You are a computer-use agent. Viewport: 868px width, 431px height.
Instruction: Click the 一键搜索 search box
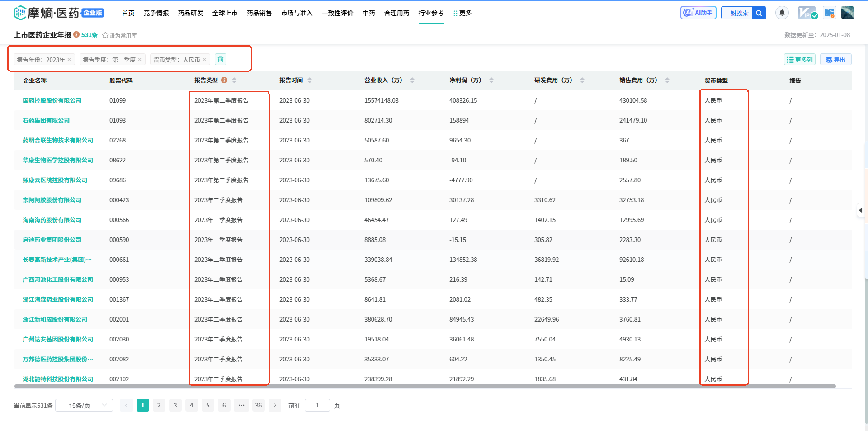click(x=737, y=13)
